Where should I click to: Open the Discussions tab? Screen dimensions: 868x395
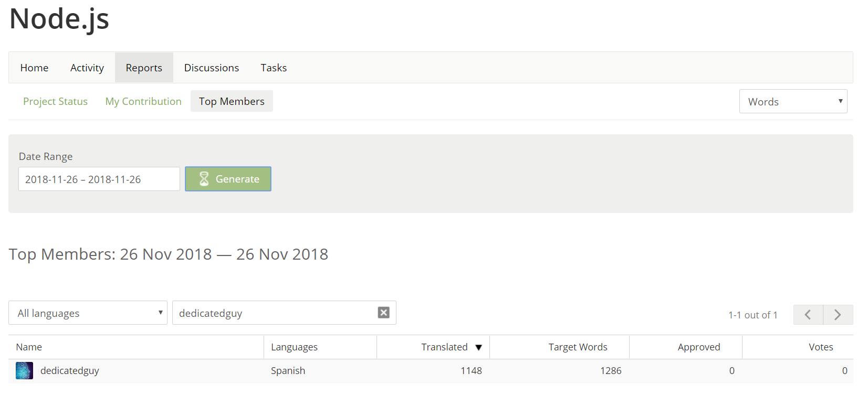212,68
